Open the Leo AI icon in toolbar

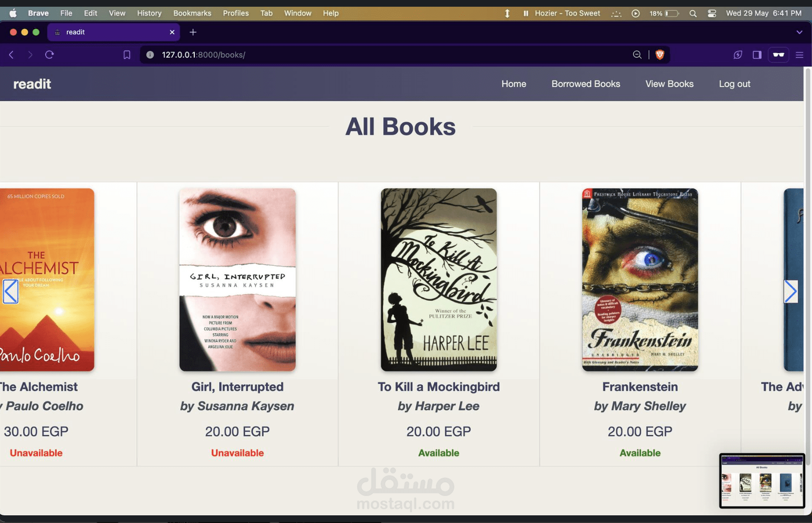pos(738,55)
